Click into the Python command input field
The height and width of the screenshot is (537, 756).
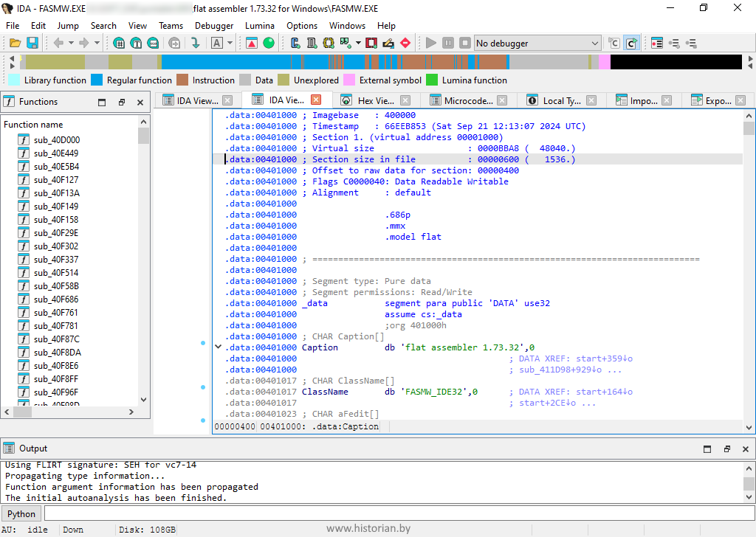tap(399, 513)
